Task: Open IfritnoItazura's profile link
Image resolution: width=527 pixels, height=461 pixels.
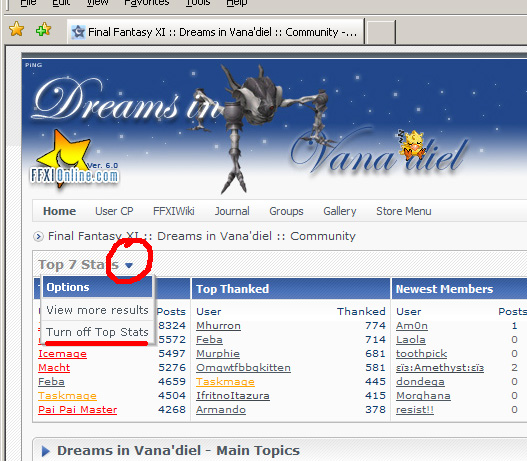Action: [233, 396]
